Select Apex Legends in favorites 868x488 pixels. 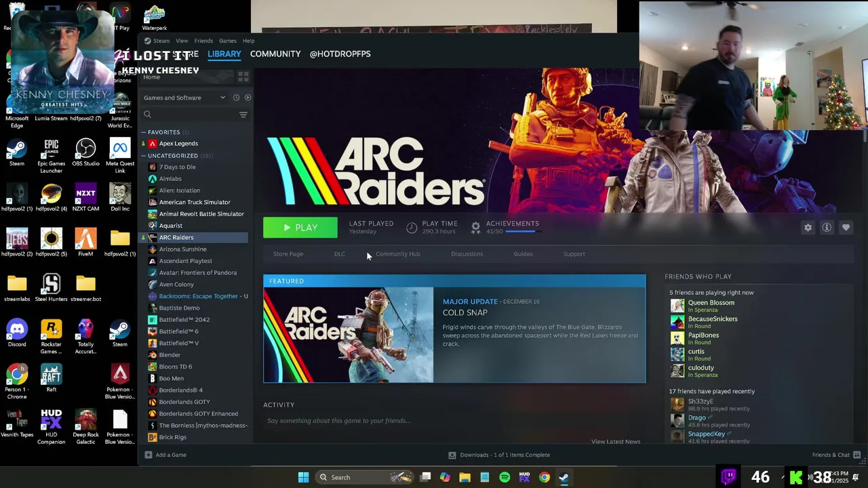(x=178, y=144)
